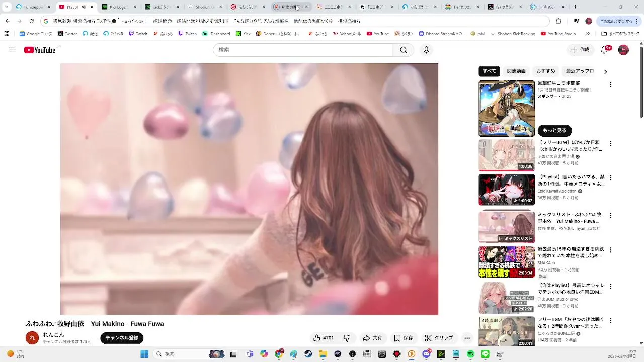Go back with the browser arrow

7,21
